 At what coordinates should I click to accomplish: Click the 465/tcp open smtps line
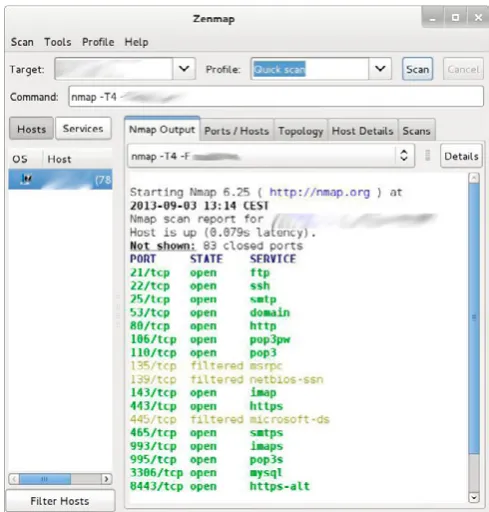(207, 433)
